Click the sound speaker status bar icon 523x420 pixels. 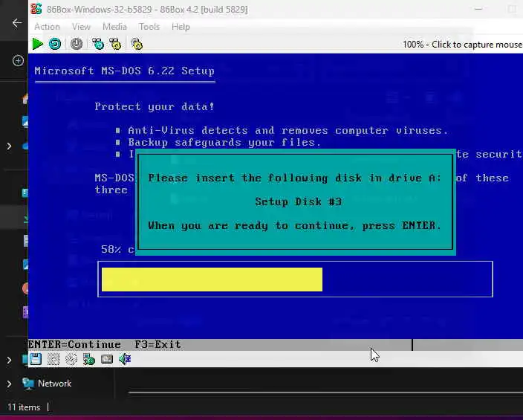[125, 359]
